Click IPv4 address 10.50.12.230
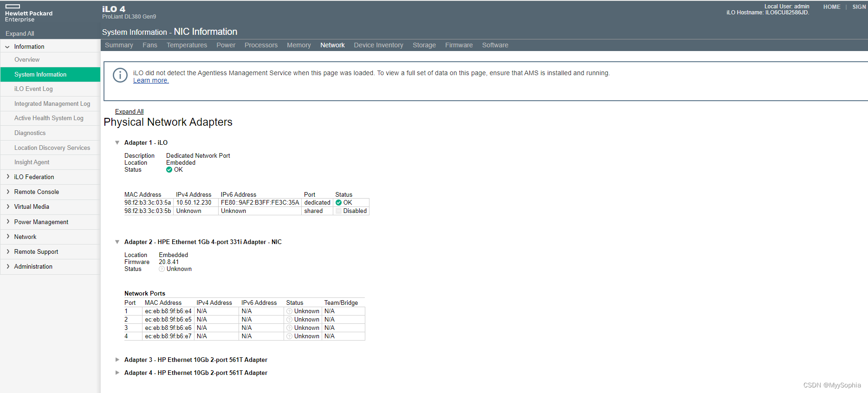This screenshot has height=393, width=868. [x=194, y=203]
